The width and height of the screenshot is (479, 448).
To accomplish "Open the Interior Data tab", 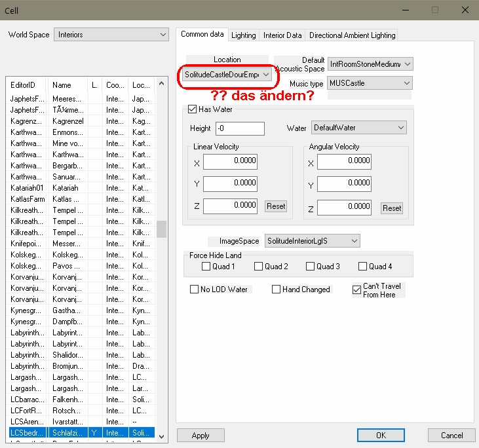I will pos(282,35).
